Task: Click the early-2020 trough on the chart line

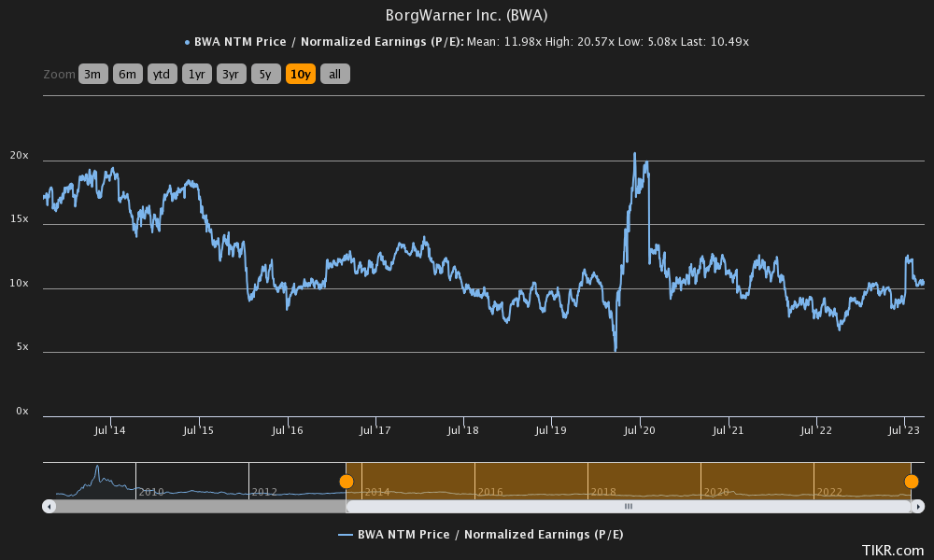Action: click(x=616, y=350)
